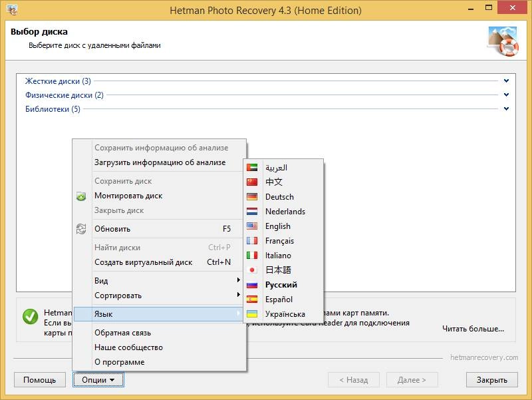Switch language to Italiano

pyautogui.click(x=283, y=256)
